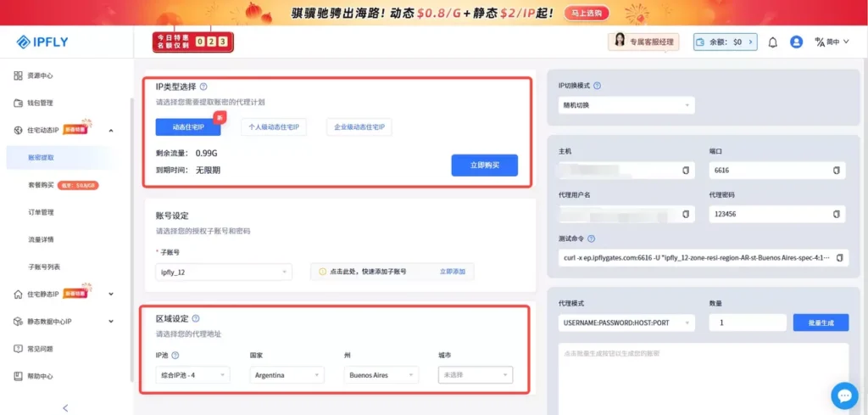The image size is (868, 415).
Task: Select the 企业级动态住宅IP plan type
Action: [x=359, y=127]
